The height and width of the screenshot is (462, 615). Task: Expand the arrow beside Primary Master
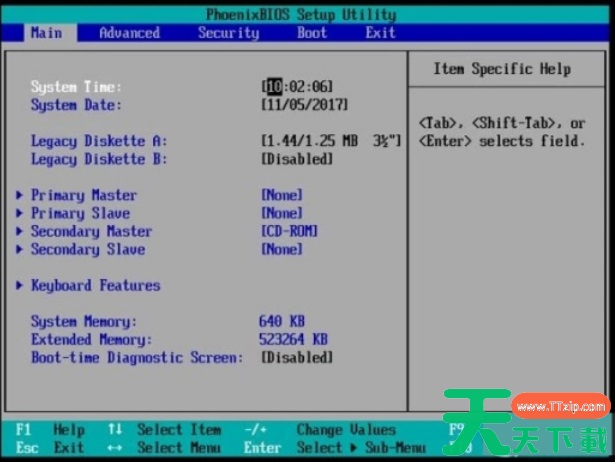click(19, 195)
